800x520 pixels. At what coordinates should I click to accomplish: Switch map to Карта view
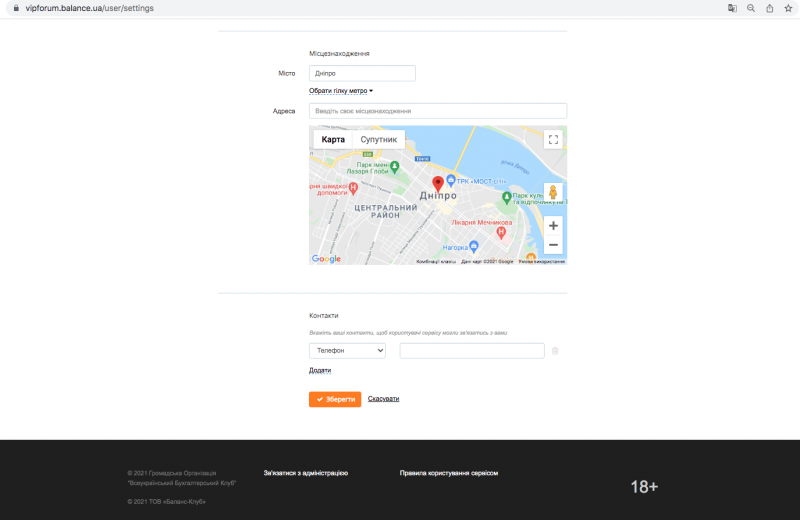pyautogui.click(x=333, y=140)
